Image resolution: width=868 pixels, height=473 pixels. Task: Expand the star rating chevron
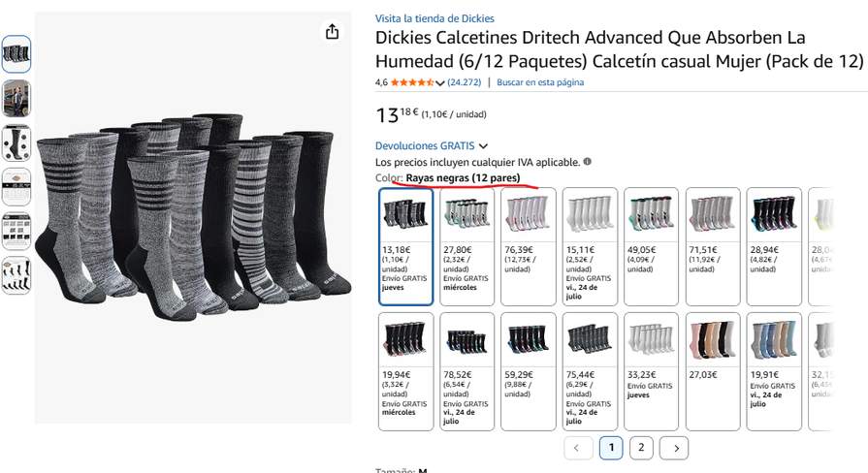440,82
